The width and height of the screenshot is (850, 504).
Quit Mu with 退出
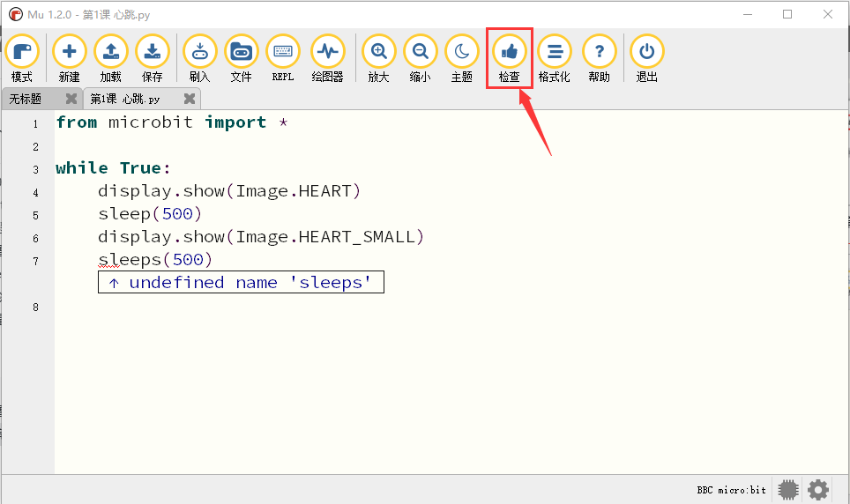[x=646, y=58]
